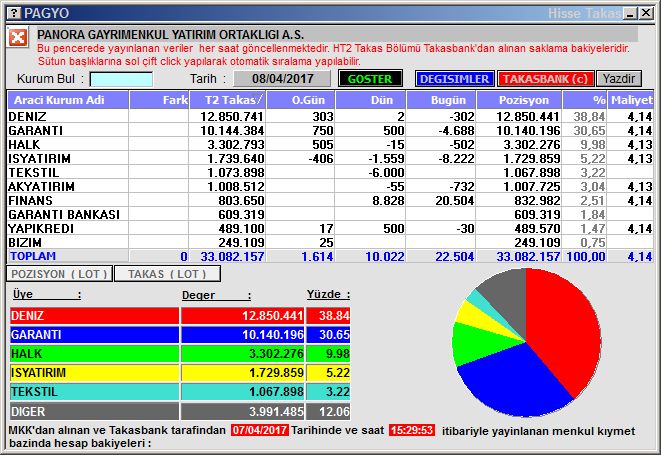Select the BIZIM row in the table
The height and width of the screenshot is (455, 661).
pos(330,242)
